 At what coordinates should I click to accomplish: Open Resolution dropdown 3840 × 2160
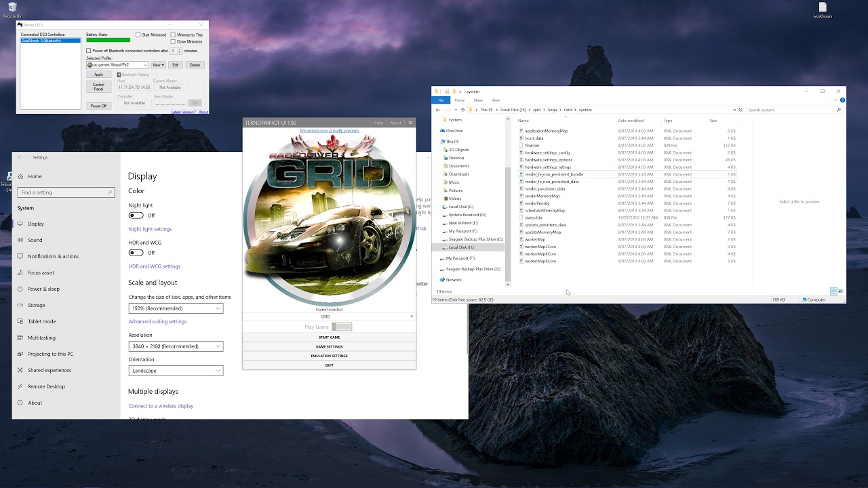coord(176,346)
